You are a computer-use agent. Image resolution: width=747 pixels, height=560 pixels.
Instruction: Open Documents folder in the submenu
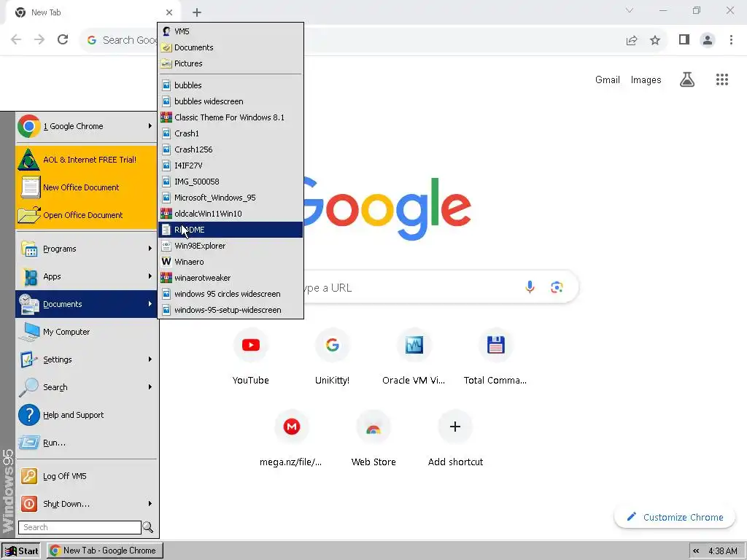click(x=231, y=47)
